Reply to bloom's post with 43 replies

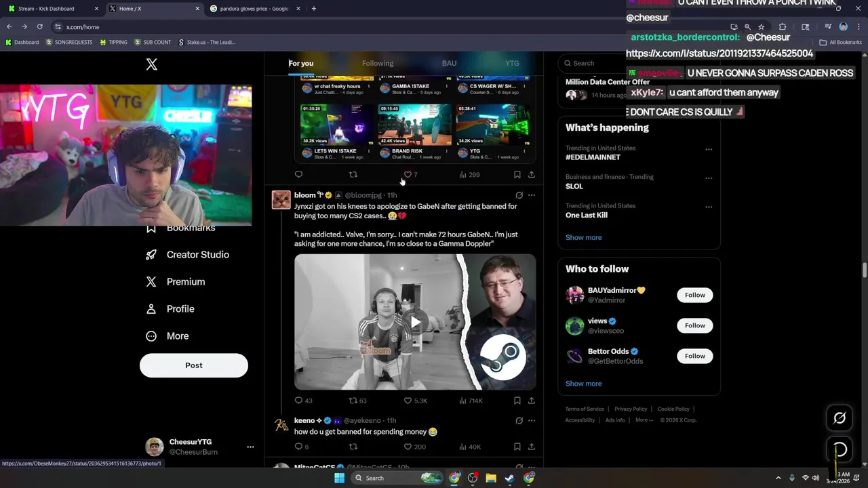(303, 401)
